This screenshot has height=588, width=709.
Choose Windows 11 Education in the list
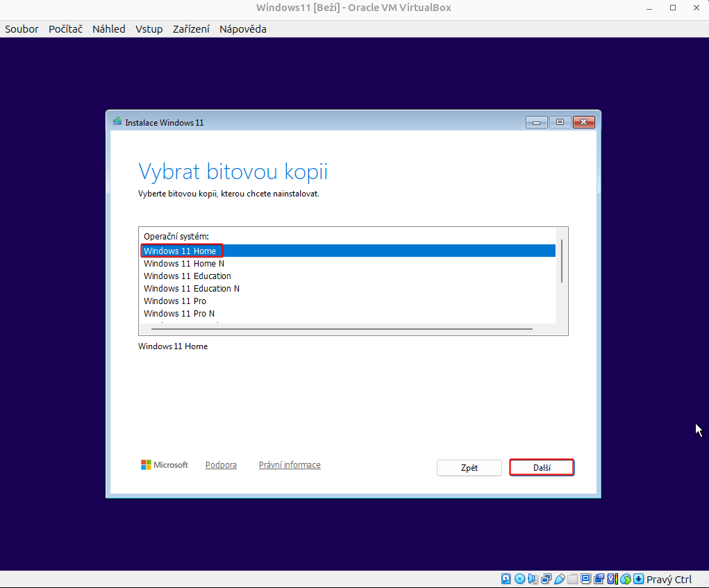click(x=187, y=276)
